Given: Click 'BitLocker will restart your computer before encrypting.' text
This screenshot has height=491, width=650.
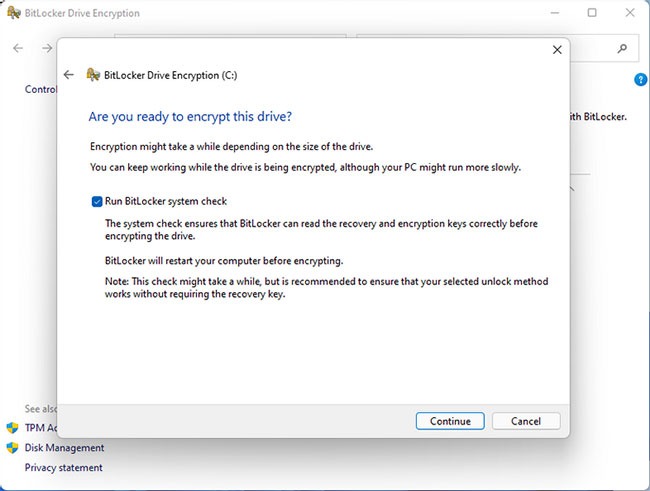Looking at the screenshot, I should (x=224, y=261).
